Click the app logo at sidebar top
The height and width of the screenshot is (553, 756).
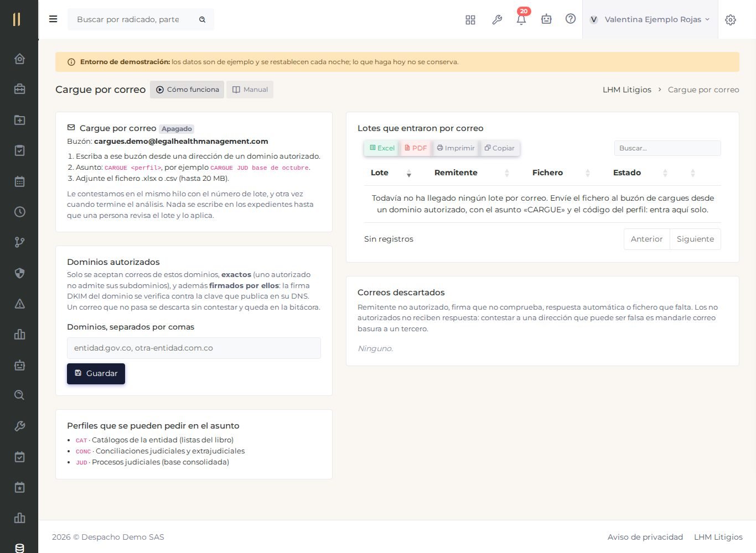pyautogui.click(x=17, y=19)
